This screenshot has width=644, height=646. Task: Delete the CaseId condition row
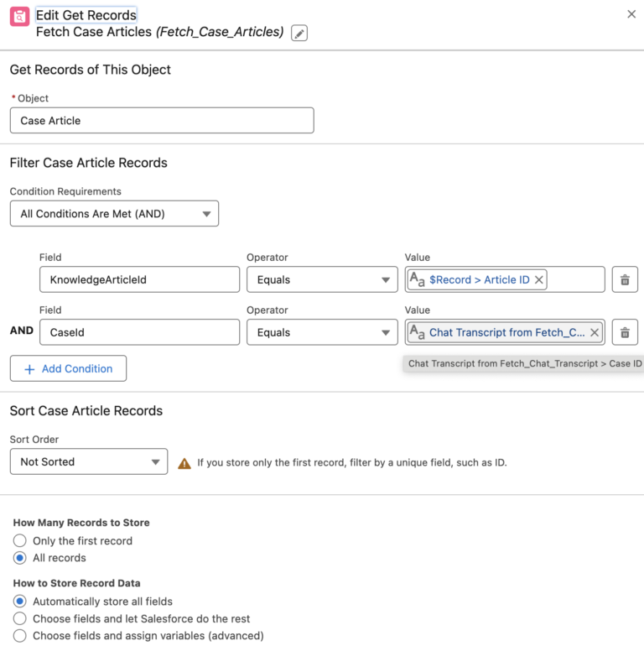625,332
